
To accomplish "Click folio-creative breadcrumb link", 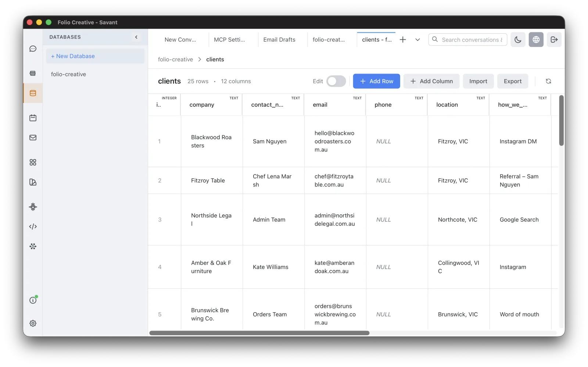I will pos(175,60).
